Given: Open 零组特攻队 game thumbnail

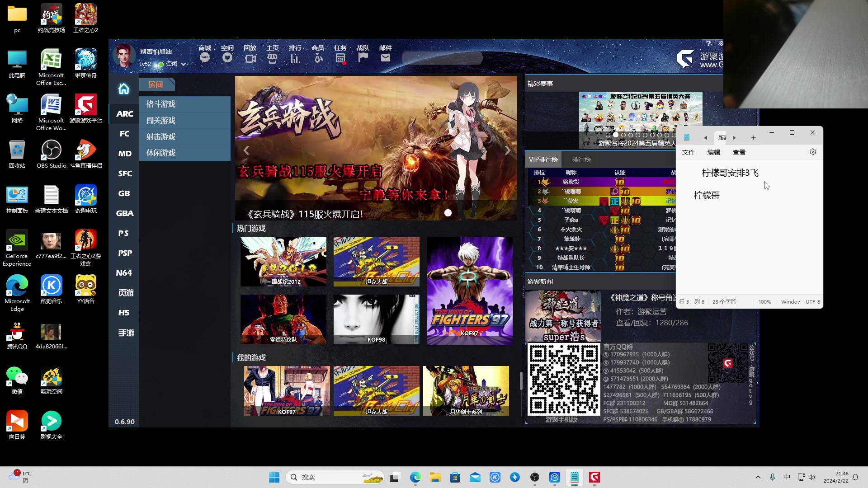Looking at the screenshot, I should click(x=283, y=319).
